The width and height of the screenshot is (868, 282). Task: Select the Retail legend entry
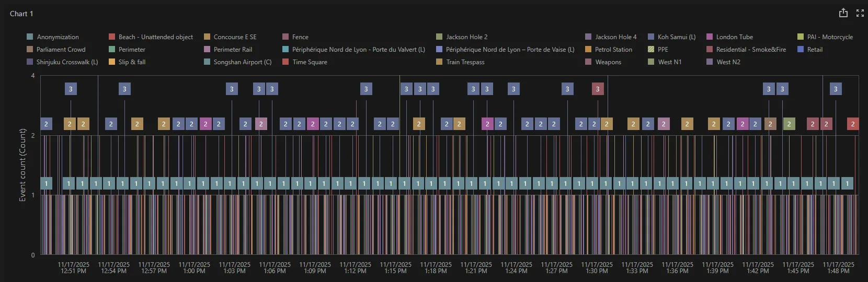[x=810, y=50]
